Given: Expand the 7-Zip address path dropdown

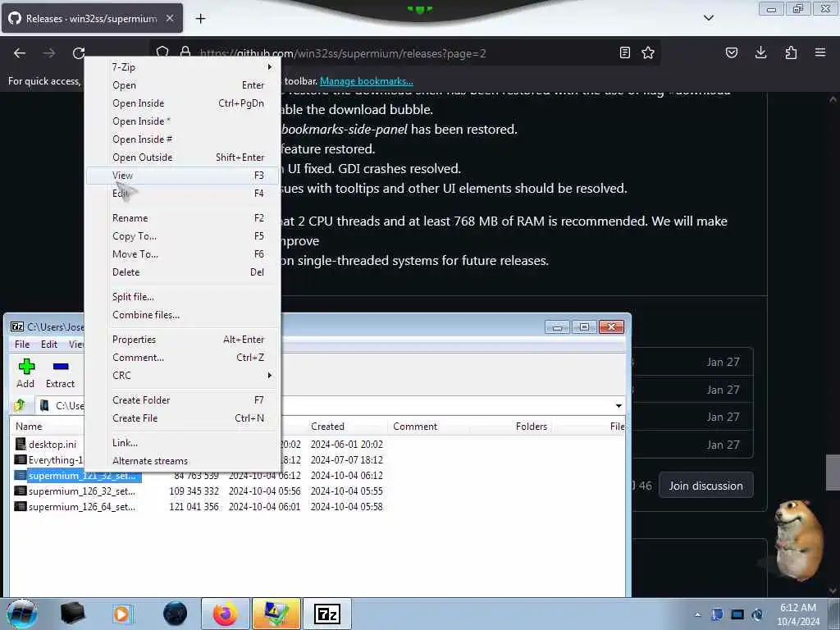Looking at the screenshot, I should [x=619, y=405].
